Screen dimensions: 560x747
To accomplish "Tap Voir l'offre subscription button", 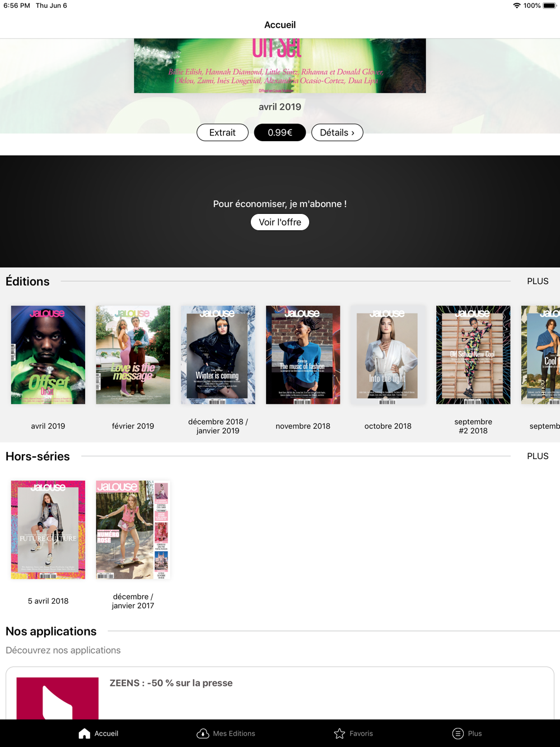I will click(x=280, y=222).
